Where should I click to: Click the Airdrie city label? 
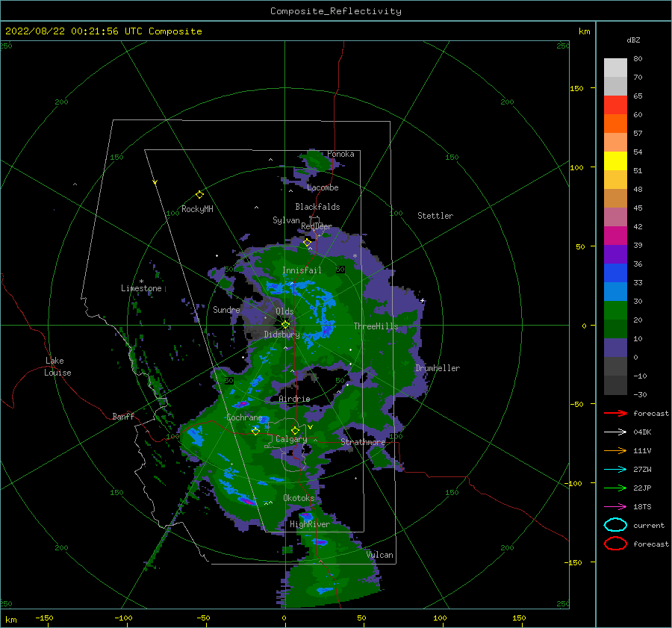click(x=294, y=399)
